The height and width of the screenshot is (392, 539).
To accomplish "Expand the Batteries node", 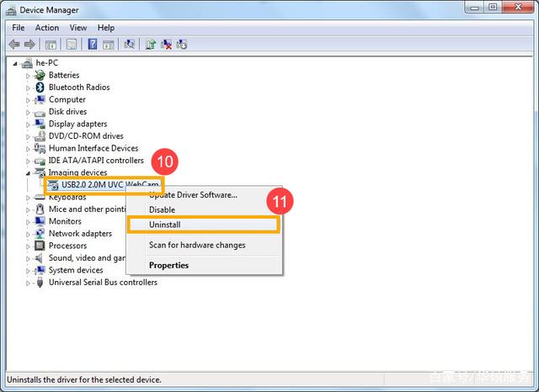I will 28,76.
